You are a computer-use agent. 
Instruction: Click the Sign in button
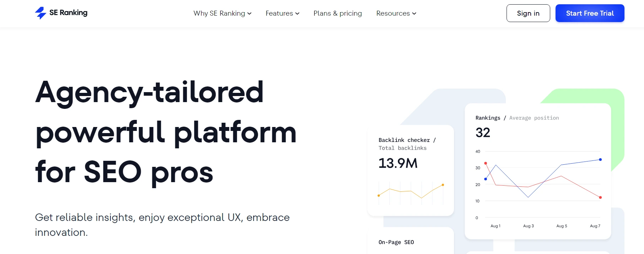(x=528, y=13)
